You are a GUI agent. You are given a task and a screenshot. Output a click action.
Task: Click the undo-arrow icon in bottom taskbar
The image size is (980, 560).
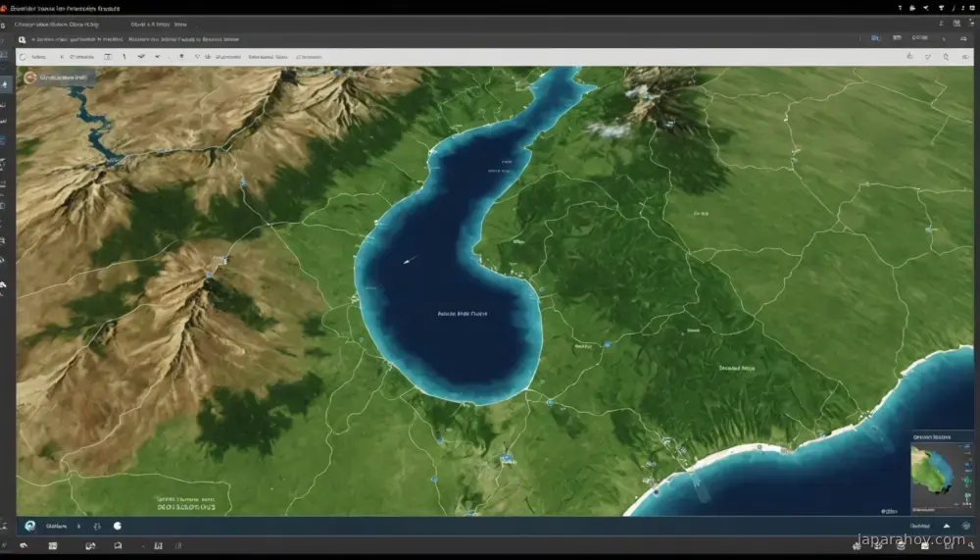[24, 546]
